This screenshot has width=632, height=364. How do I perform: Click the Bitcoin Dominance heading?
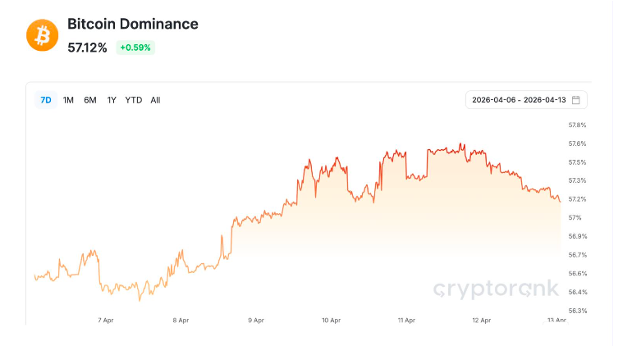pos(133,24)
